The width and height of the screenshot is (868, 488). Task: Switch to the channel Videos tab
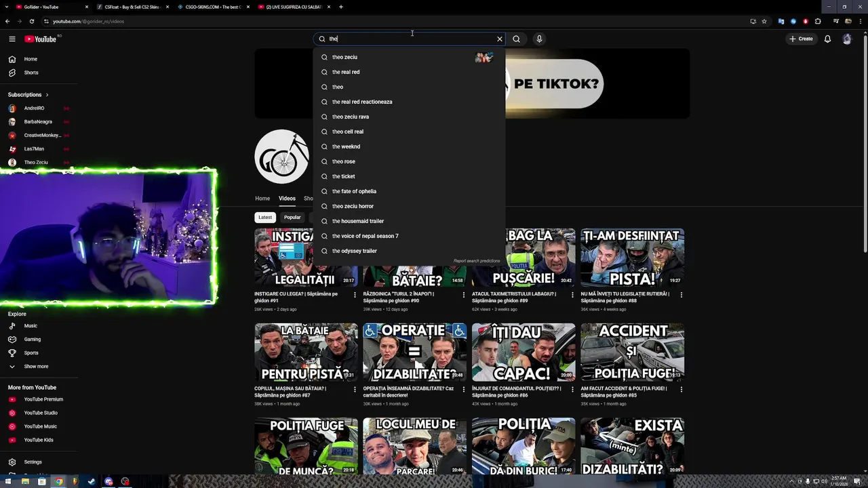tap(287, 199)
